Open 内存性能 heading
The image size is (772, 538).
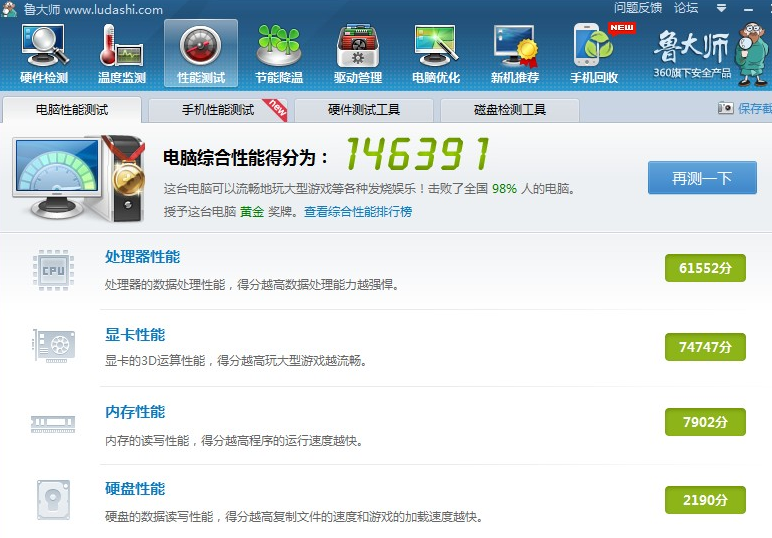135,412
